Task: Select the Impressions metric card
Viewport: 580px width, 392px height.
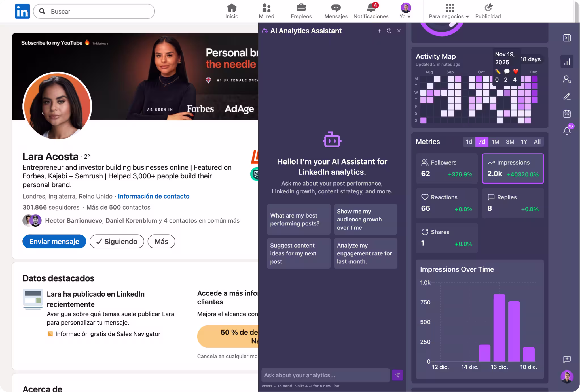Action: point(513,169)
